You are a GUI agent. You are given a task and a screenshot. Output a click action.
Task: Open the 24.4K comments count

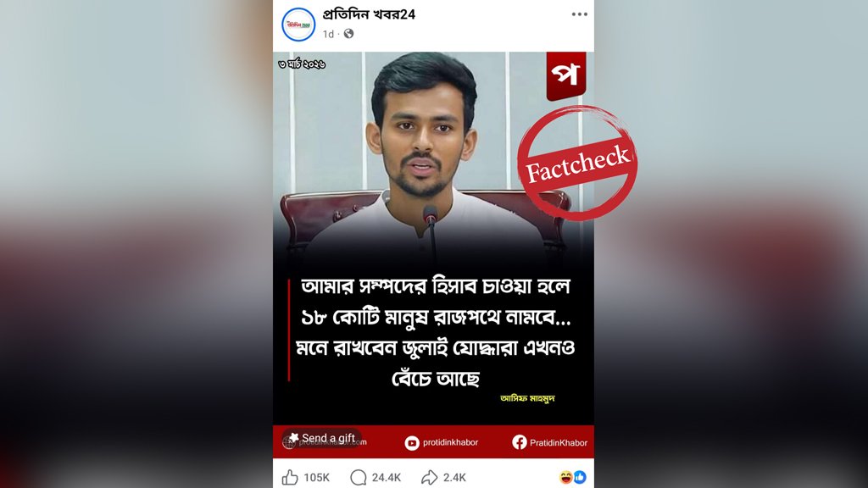pos(387,478)
